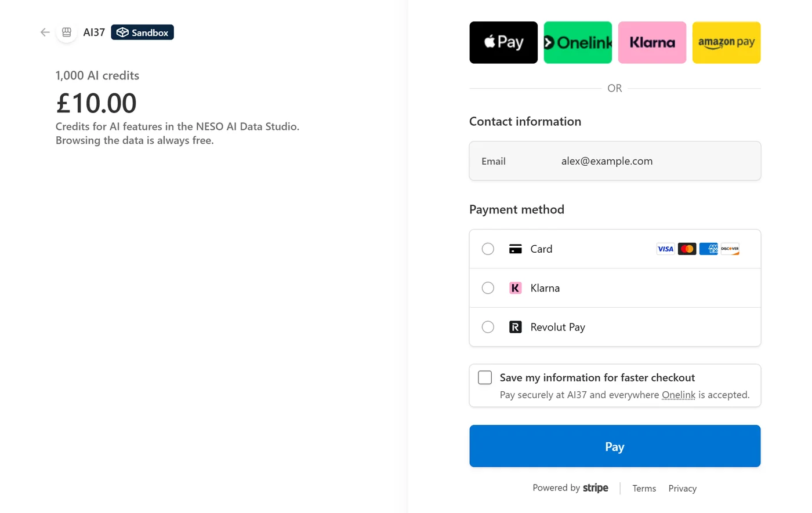Click the 'Card' payment label

tap(541, 249)
